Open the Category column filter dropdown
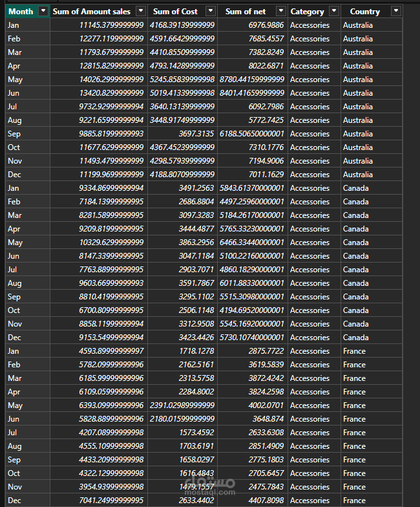The height and width of the screenshot is (507, 420). [334, 12]
